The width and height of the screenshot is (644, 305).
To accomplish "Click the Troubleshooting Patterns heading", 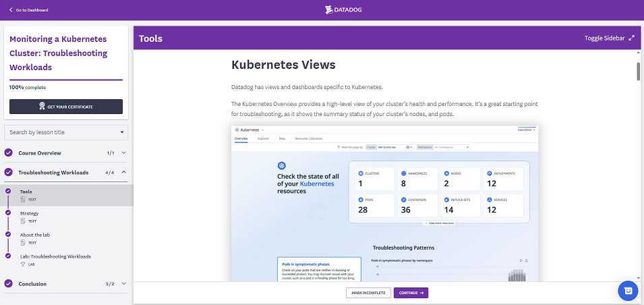I will pyautogui.click(x=403, y=248).
